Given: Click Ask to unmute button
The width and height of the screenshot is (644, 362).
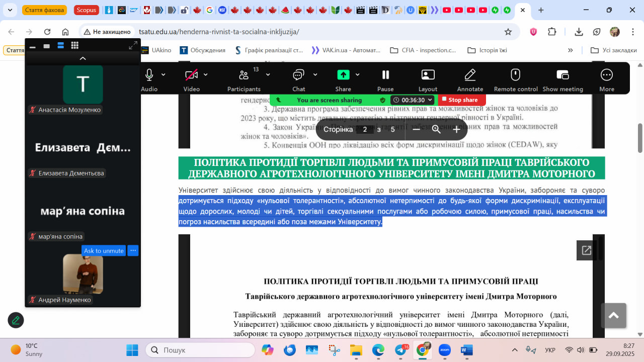Looking at the screenshot, I should pos(104,250).
